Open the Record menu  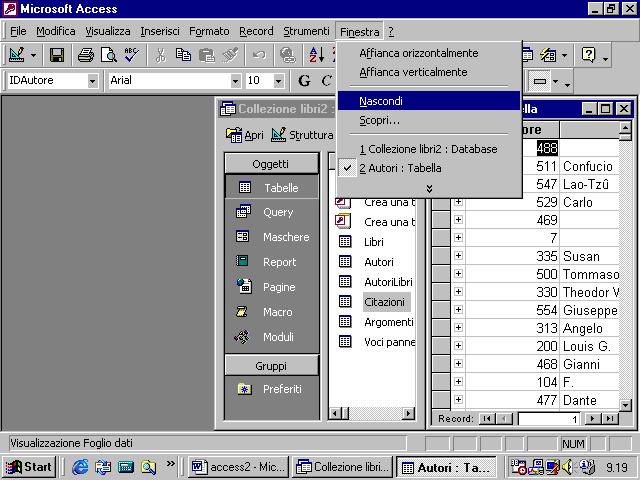pos(256,31)
